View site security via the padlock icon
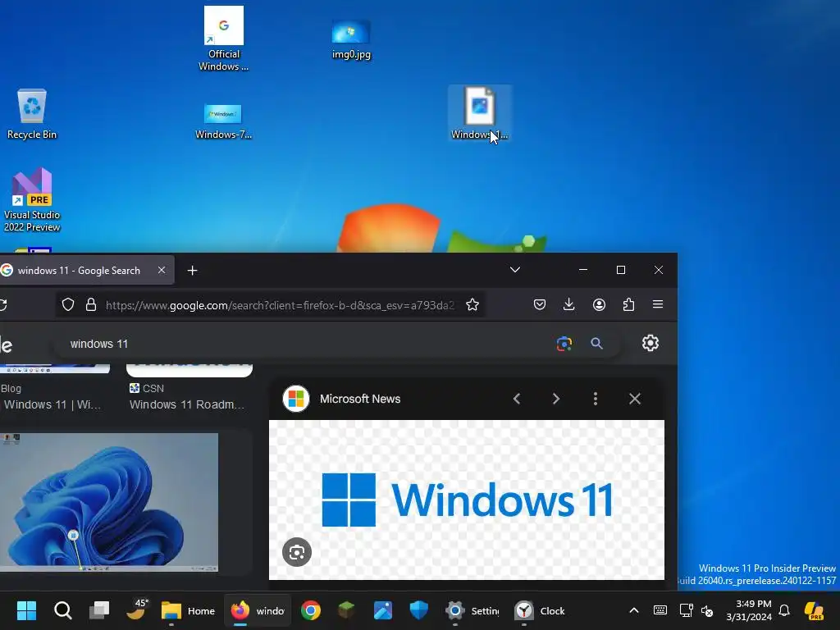Screen dimensions: 840x630 91,305
